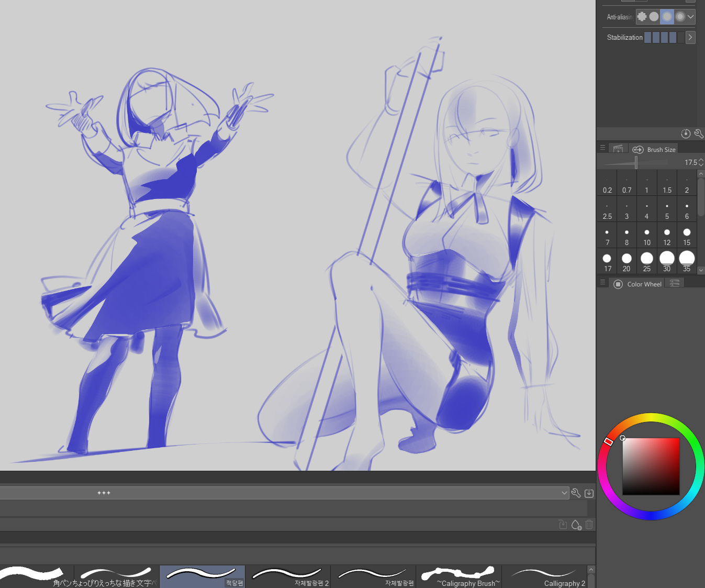Screen dimensions: 705x588
Task: Click the brush preset wrench icon
Action: 576,493
